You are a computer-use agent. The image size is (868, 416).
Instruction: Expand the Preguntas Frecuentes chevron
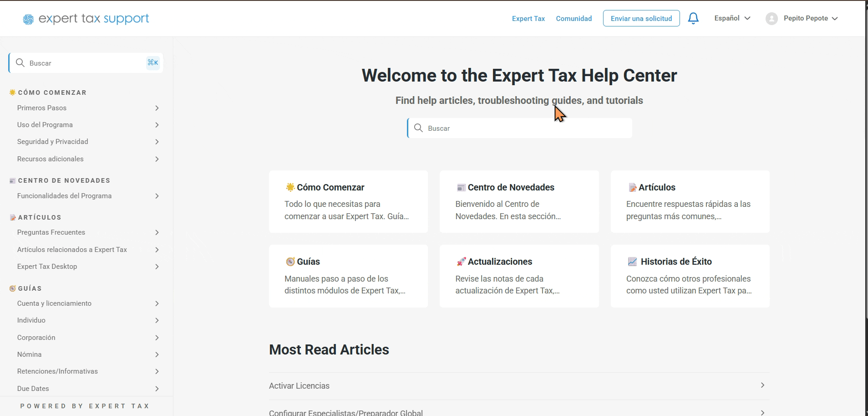pyautogui.click(x=157, y=232)
